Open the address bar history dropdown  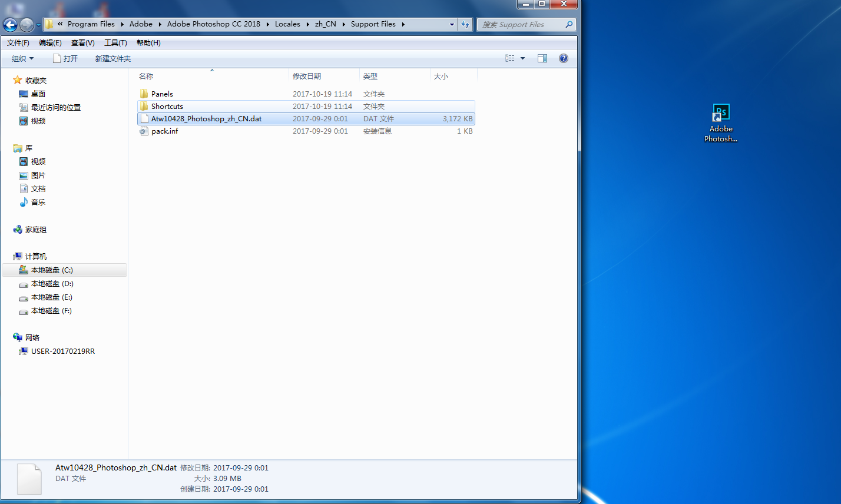(x=452, y=24)
